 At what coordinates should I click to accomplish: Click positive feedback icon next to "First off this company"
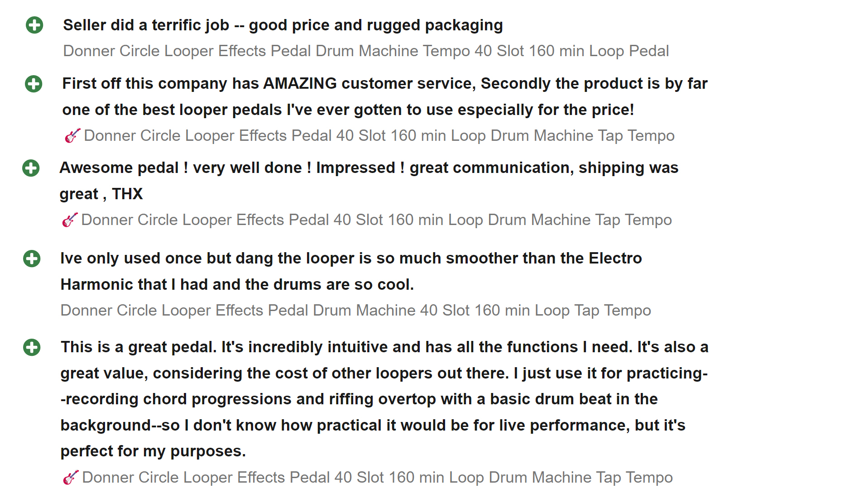click(x=34, y=84)
